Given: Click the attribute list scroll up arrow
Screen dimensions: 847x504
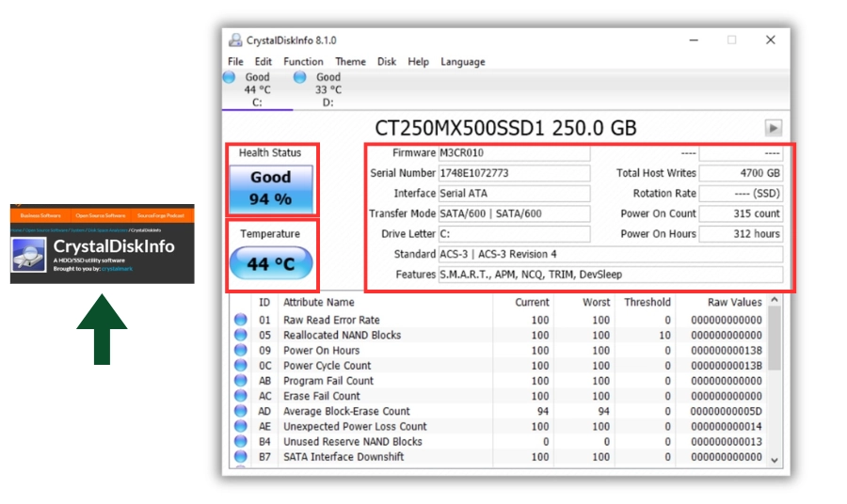Looking at the screenshot, I should pyautogui.click(x=775, y=300).
